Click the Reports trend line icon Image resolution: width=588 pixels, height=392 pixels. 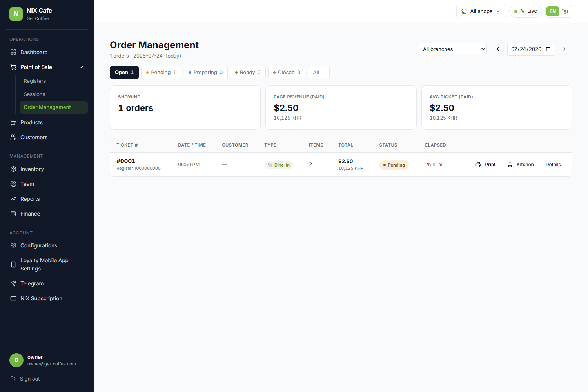[x=13, y=199]
